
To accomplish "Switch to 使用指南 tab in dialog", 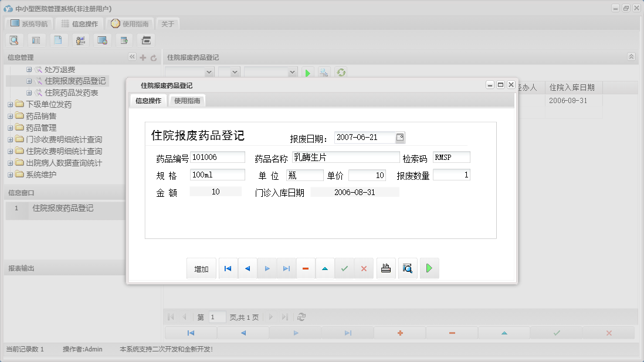I will [187, 101].
